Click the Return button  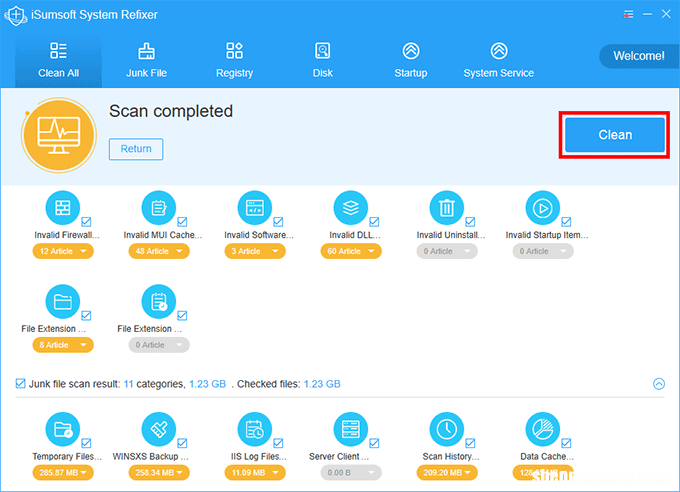pyautogui.click(x=136, y=149)
